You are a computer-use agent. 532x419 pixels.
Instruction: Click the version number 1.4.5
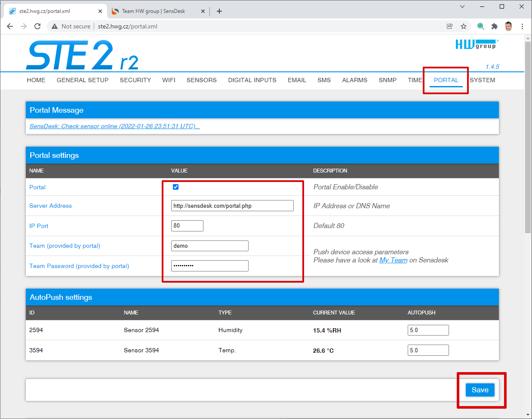point(492,67)
